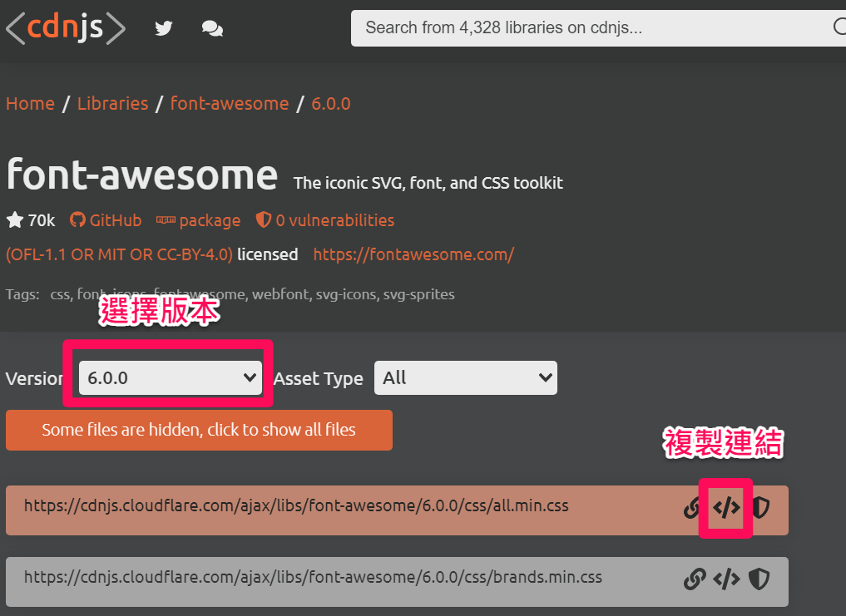This screenshot has height=616, width=846.
Task: Open the Version 6.0.0 dropdown
Action: [x=171, y=377]
